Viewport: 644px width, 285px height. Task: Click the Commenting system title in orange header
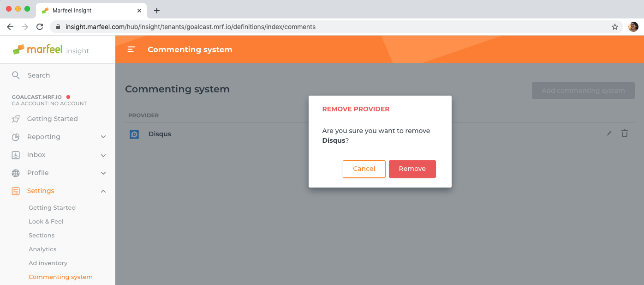pyautogui.click(x=190, y=49)
